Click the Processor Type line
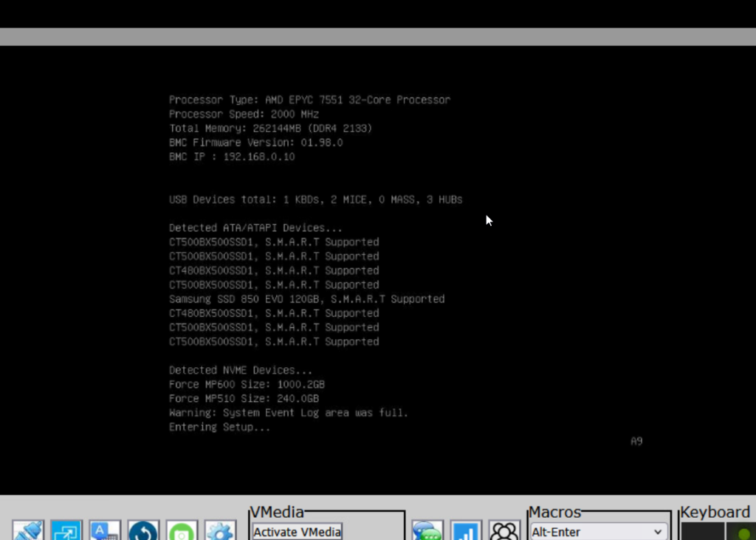Image resolution: width=756 pixels, height=540 pixels. coord(309,100)
